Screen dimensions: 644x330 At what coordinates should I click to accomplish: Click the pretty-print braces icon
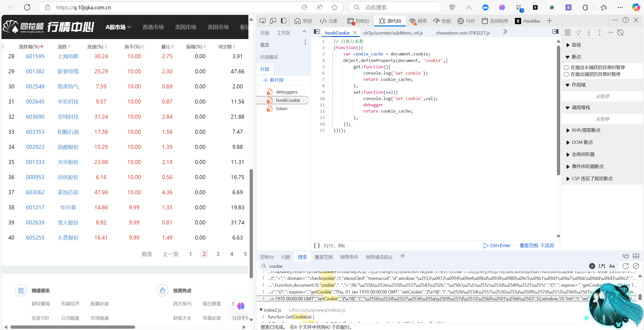point(317,246)
